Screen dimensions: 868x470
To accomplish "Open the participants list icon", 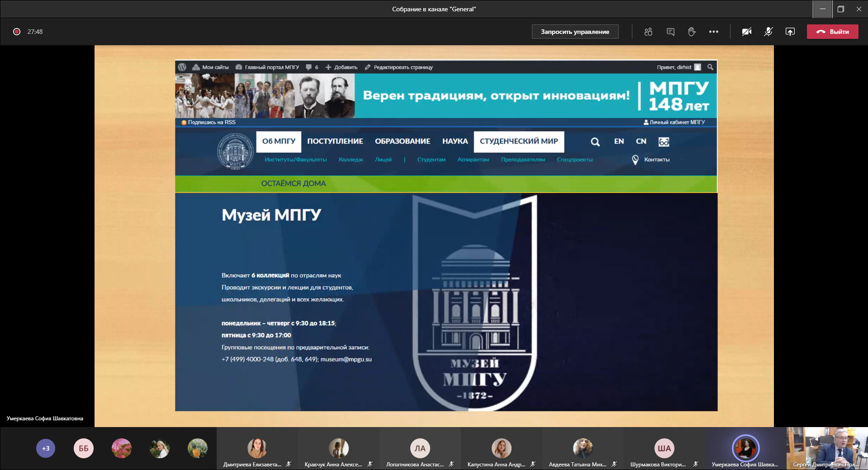I will tap(648, 32).
